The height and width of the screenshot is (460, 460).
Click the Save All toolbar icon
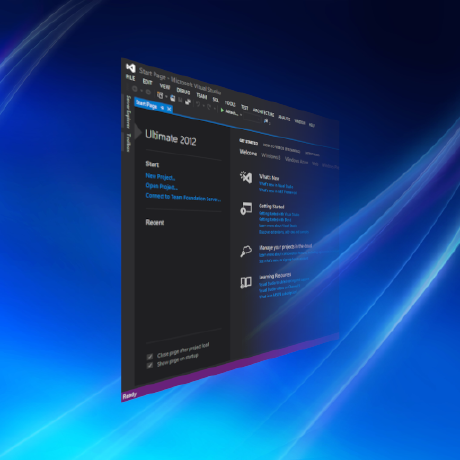188,101
